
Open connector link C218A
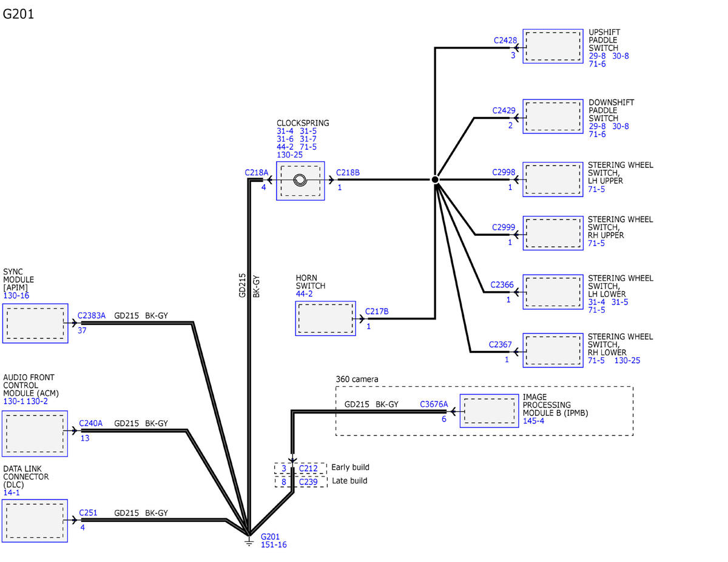coord(257,173)
